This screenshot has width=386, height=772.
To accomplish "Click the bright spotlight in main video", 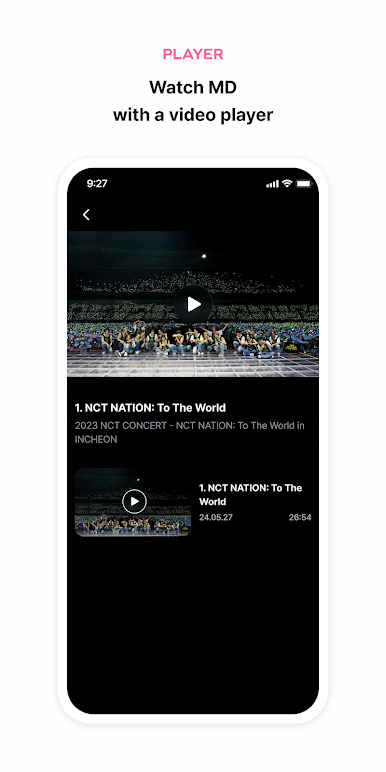I will (x=203, y=256).
